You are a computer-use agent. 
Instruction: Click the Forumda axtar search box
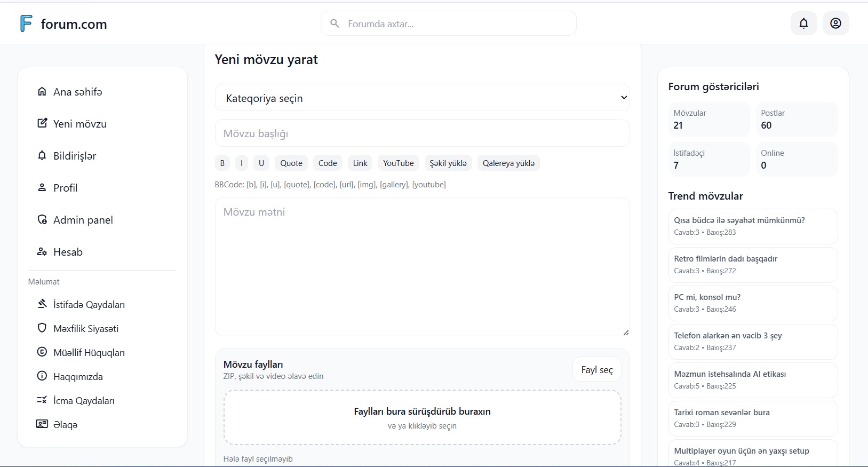tap(453, 24)
